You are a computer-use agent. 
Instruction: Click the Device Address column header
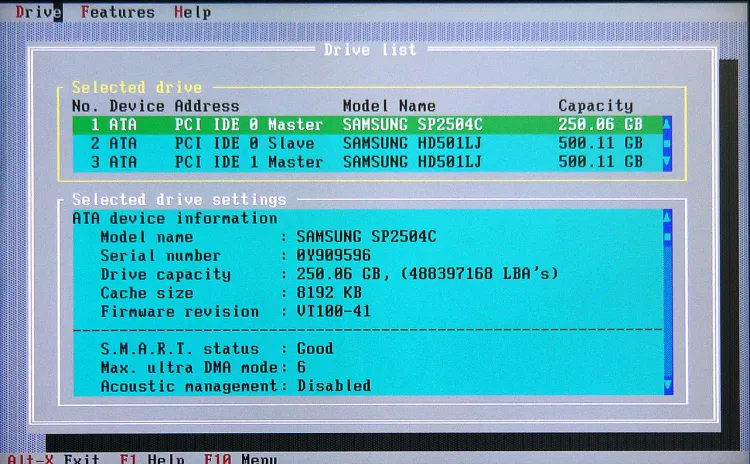pyautogui.click(x=174, y=106)
